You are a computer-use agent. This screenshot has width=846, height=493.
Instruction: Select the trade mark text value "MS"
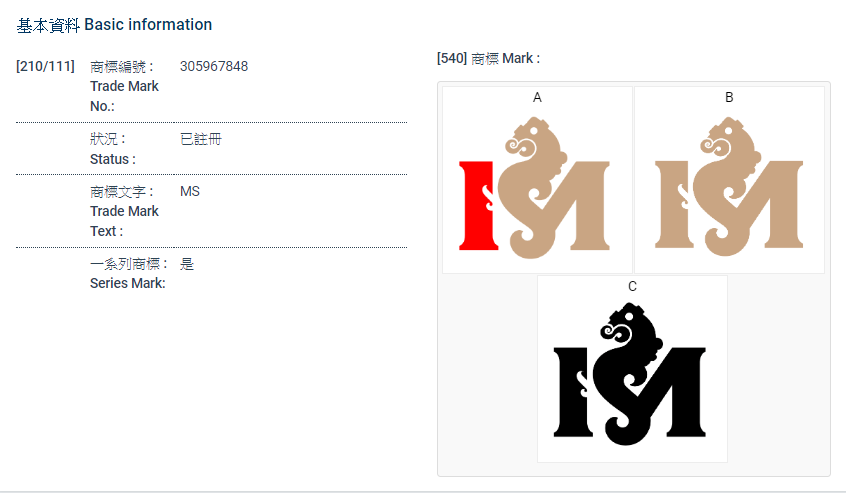pos(190,191)
